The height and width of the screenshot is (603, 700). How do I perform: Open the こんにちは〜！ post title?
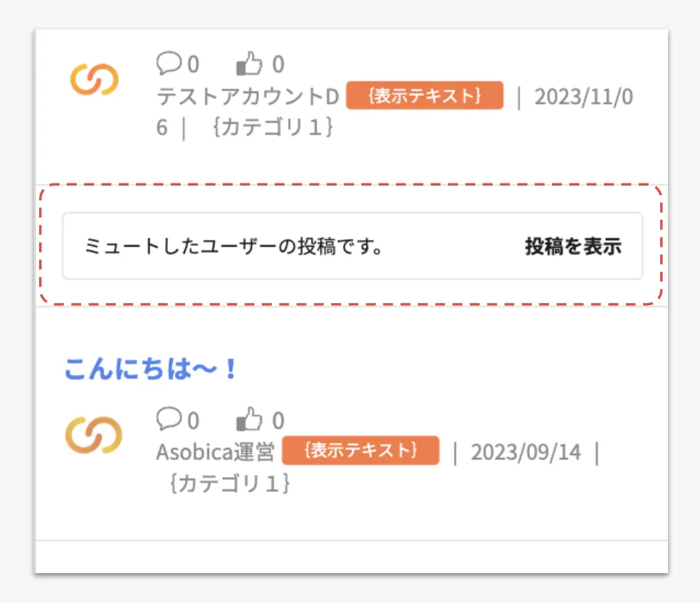click(150, 369)
